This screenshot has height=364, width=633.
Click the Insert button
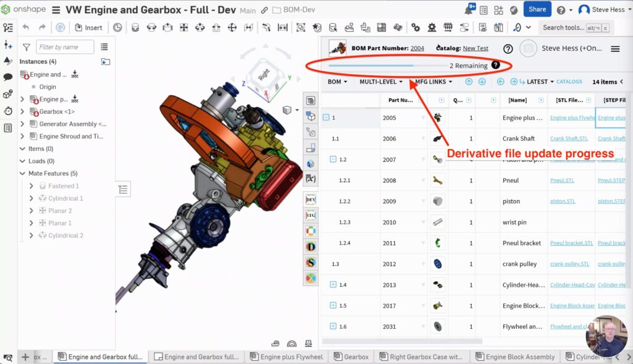pos(88,27)
